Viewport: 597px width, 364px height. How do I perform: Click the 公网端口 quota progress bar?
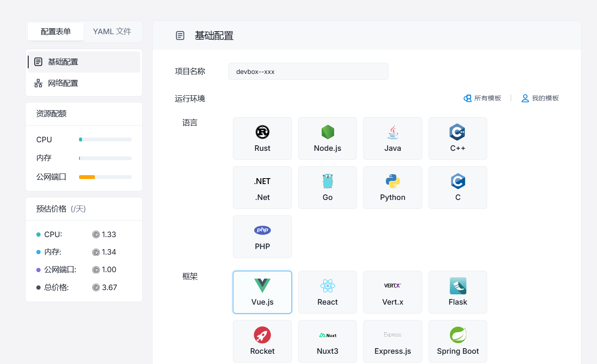pos(105,177)
